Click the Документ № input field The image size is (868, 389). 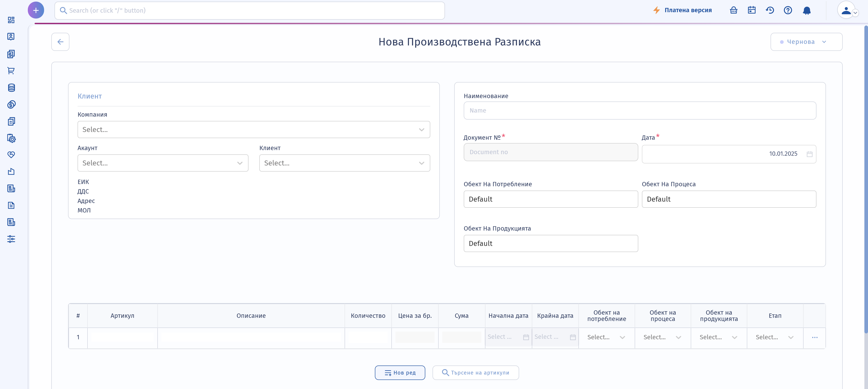pyautogui.click(x=551, y=152)
